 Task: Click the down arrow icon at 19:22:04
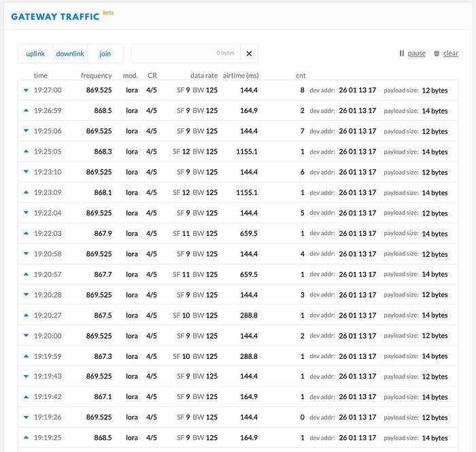(27, 213)
